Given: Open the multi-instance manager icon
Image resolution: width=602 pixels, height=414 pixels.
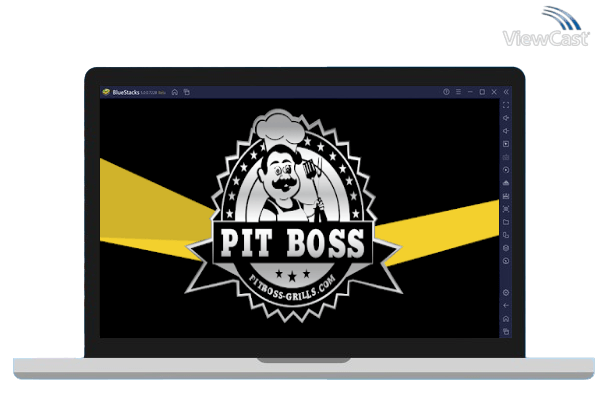Looking at the screenshot, I should coord(506,235).
